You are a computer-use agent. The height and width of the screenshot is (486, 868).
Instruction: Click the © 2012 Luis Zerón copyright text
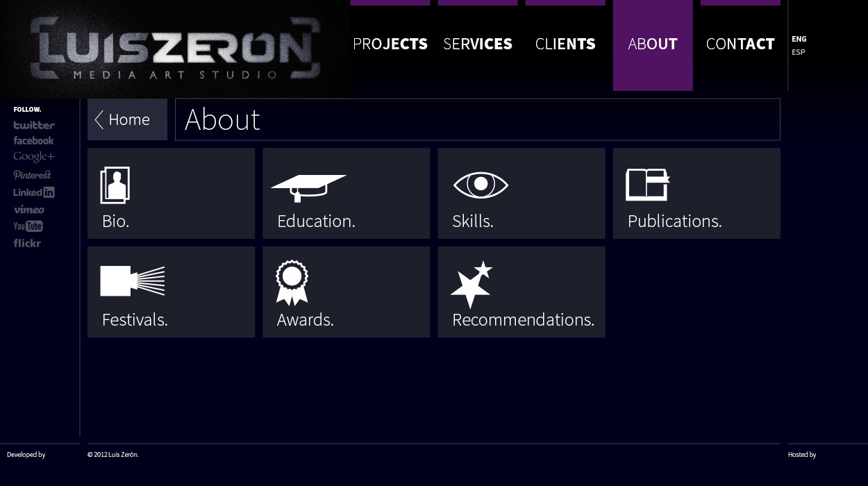tap(113, 455)
